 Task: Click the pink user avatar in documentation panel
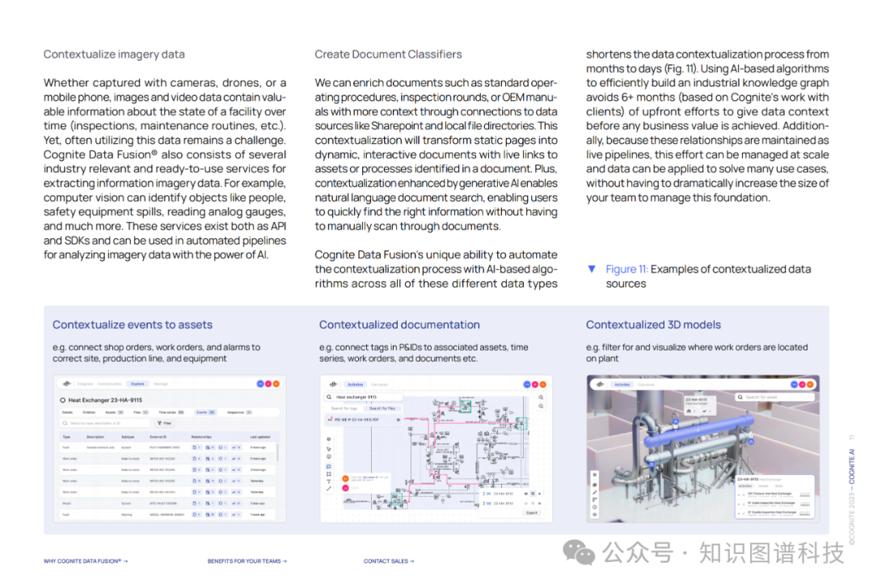[x=535, y=384]
